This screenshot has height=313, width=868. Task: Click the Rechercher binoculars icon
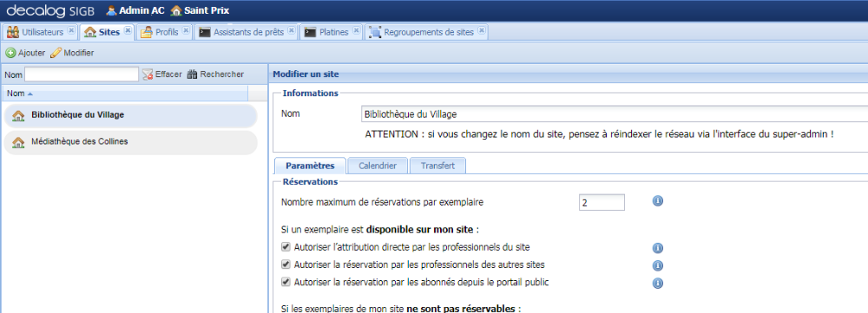pos(192,74)
